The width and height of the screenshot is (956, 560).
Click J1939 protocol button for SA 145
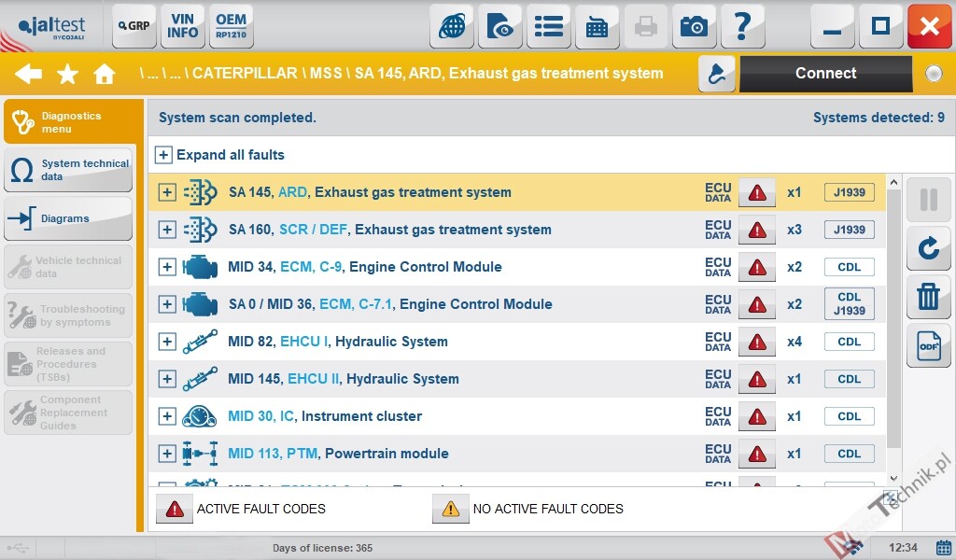coord(850,192)
